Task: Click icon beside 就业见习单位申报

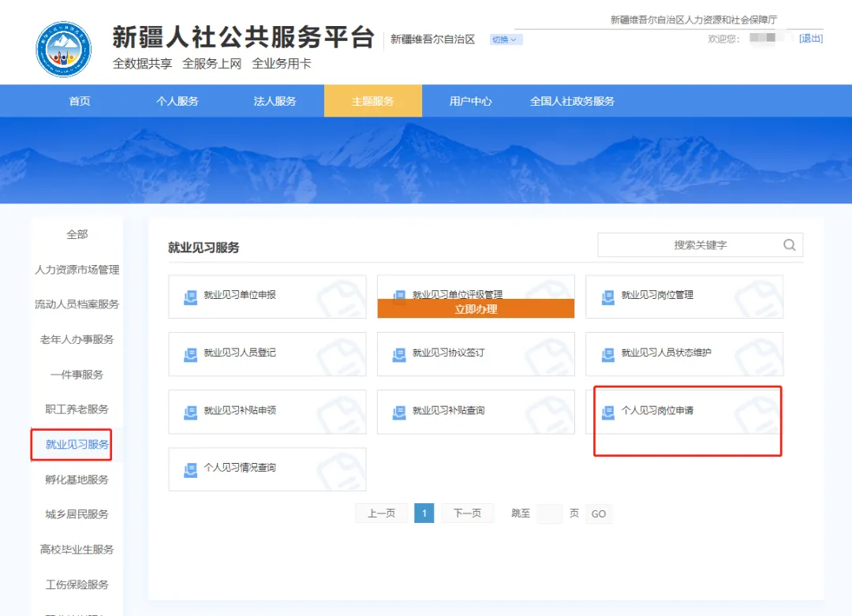Action: pos(190,297)
